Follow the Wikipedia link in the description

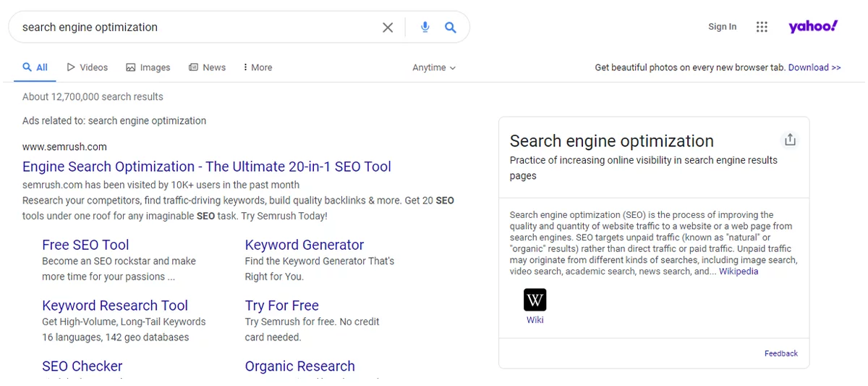click(739, 272)
